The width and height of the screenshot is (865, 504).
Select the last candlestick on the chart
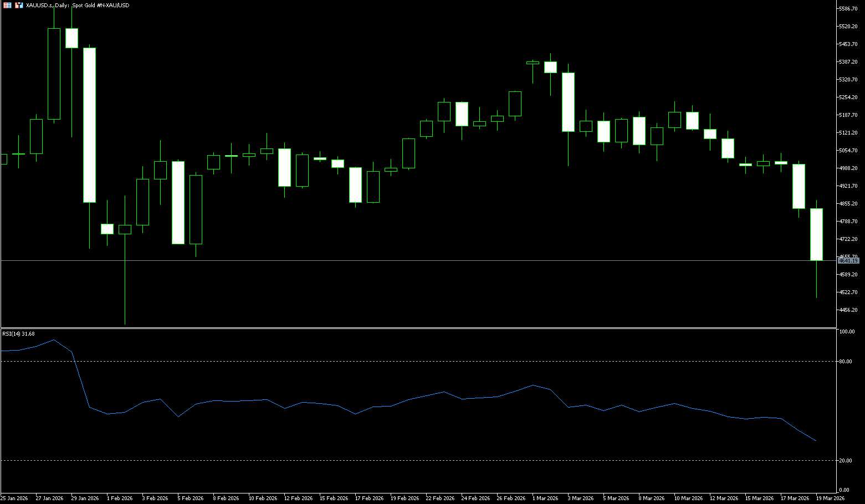(x=816, y=234)
